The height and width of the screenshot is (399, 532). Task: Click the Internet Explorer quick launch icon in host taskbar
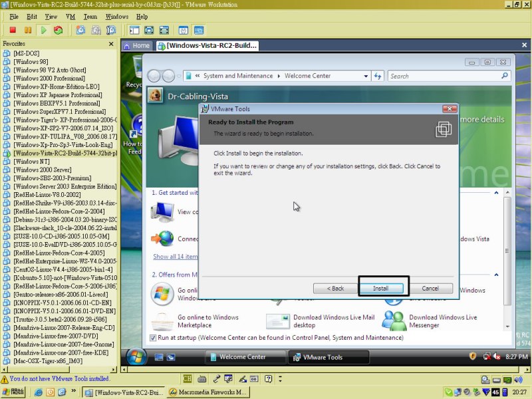pyautogui.click(x=39, y=392)
